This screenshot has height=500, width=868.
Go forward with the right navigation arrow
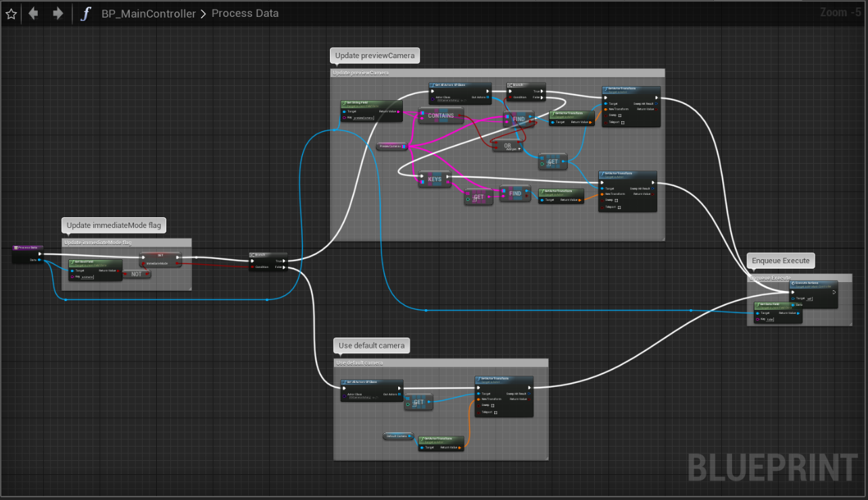(x=57, y=14)
